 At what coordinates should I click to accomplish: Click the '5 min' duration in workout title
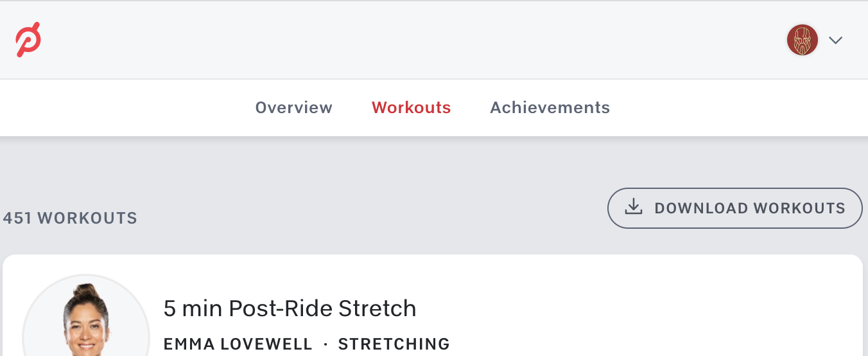coord(193,308)
